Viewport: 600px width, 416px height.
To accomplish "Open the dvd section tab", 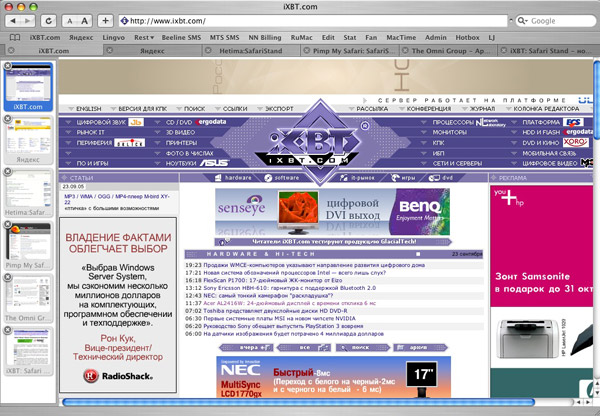I will click(x=441, y=178).
